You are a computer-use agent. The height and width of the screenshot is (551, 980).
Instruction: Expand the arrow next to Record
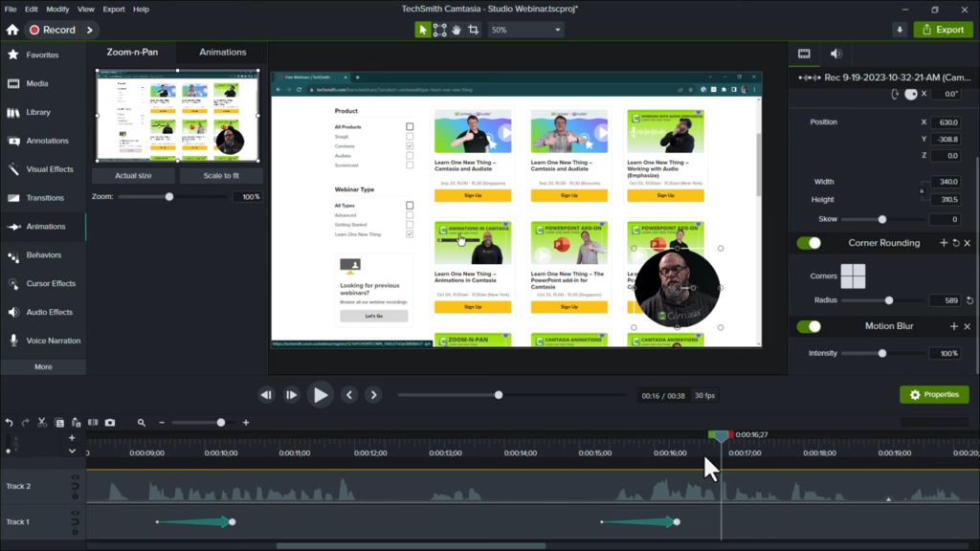90,30
